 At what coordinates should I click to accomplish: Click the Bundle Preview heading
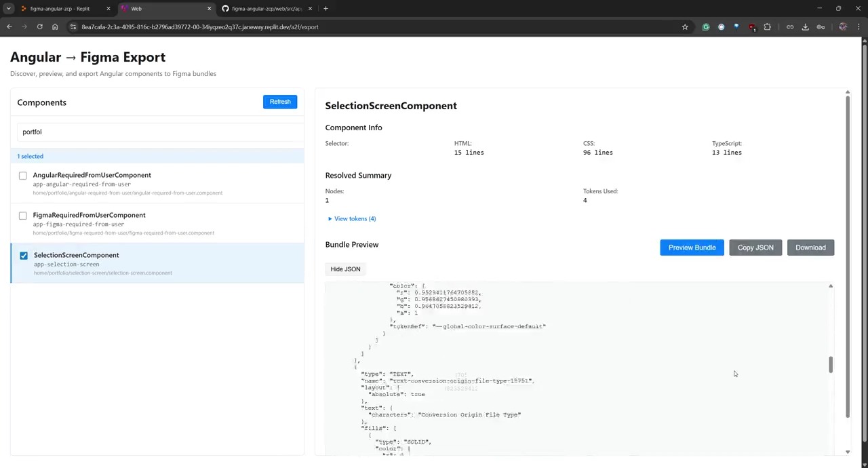[x=352, y=244]
